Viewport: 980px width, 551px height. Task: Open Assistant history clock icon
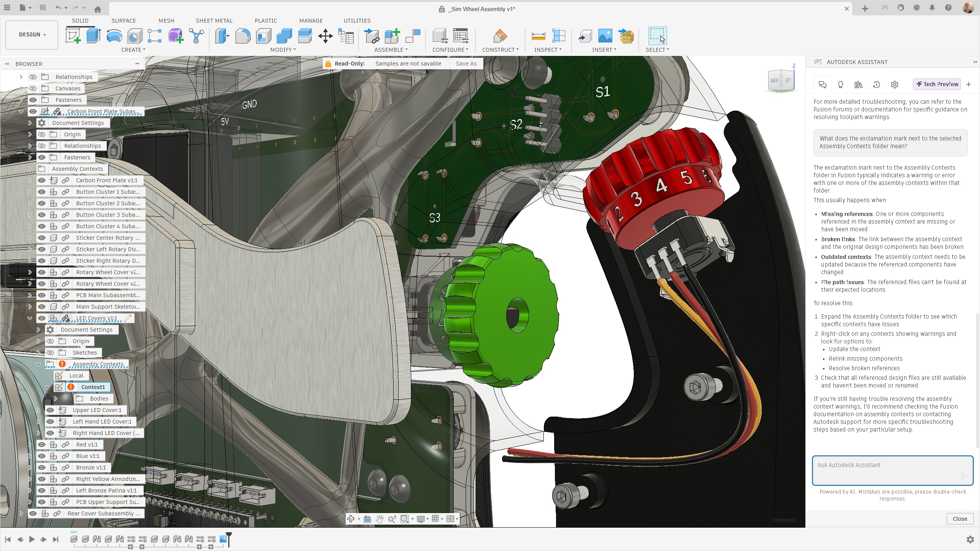point(876,85)
